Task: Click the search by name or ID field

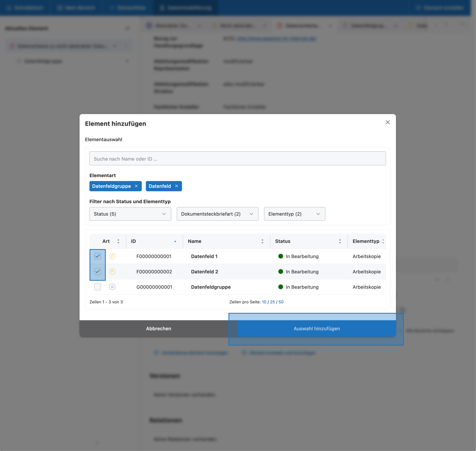Action: pyautogui.click(x=237, y=159)
